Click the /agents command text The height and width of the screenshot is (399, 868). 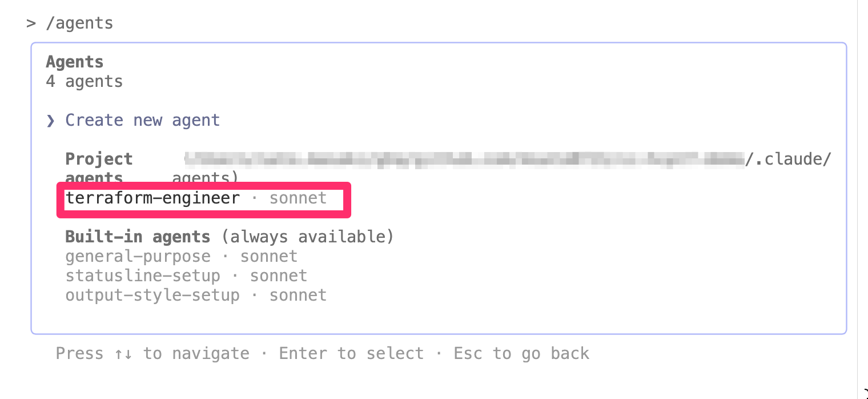[79, 23]
